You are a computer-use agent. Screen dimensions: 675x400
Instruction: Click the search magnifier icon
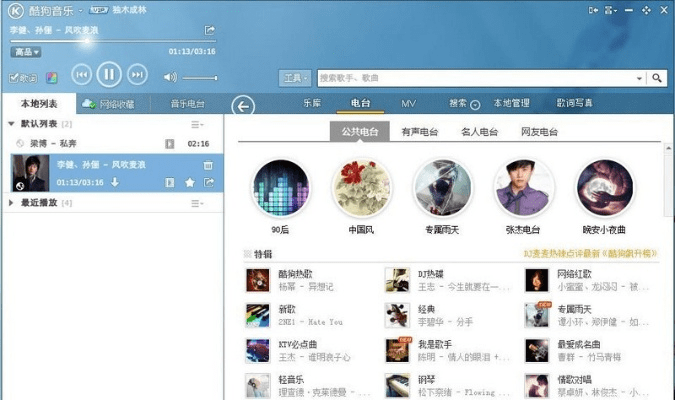(657, 77)
